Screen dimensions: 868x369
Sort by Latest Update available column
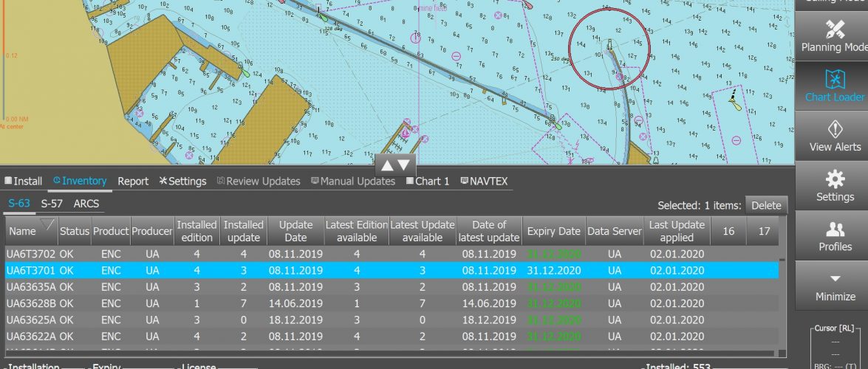(423, 231)
